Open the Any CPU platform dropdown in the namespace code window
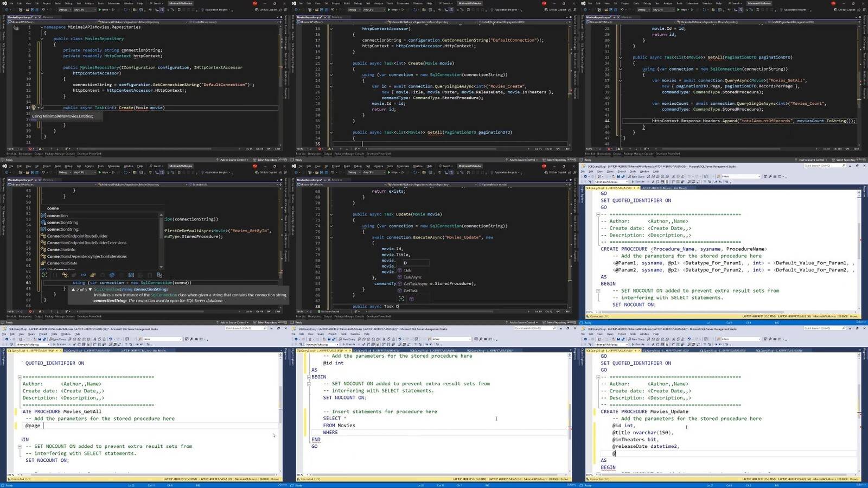Screen dimensions: 868x488 (x=85, y=10)
